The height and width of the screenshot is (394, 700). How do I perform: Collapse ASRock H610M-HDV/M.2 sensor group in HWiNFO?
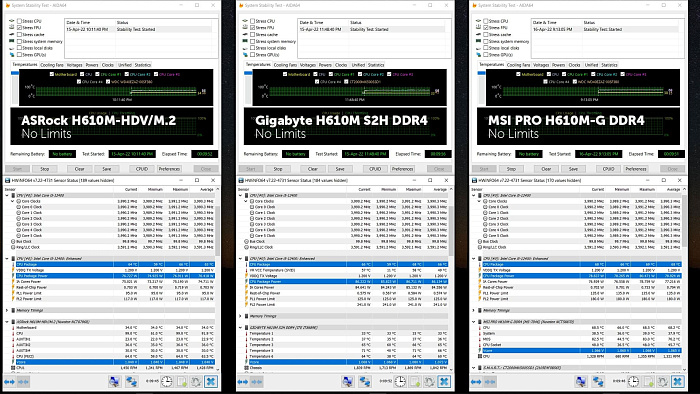click(7, 322)
